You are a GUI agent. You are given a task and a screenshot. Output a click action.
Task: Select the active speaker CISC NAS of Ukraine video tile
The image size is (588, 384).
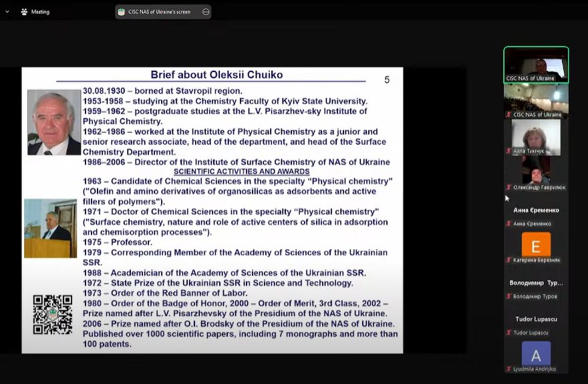pos(536,65)
